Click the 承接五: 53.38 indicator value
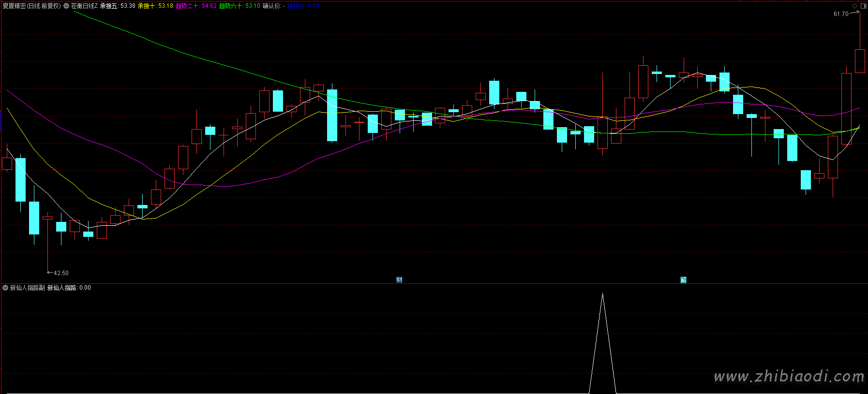 118,6
